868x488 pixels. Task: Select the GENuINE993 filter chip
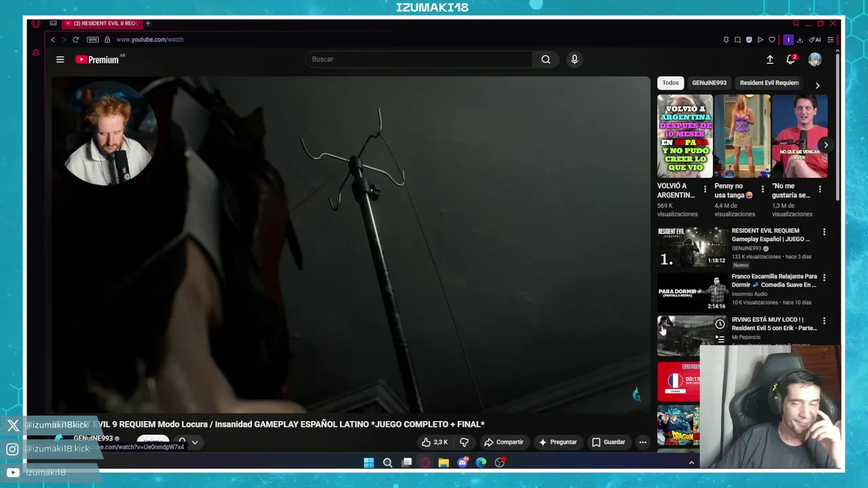(x=709, y=83)
